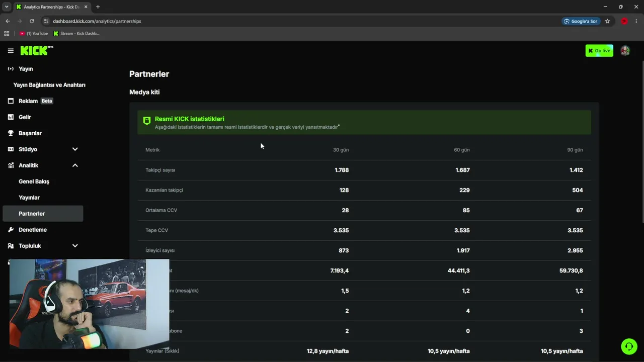Click the İzleyici sayısı row label
This screenshot has width=644, height=362.
click(x=160, y=250)
